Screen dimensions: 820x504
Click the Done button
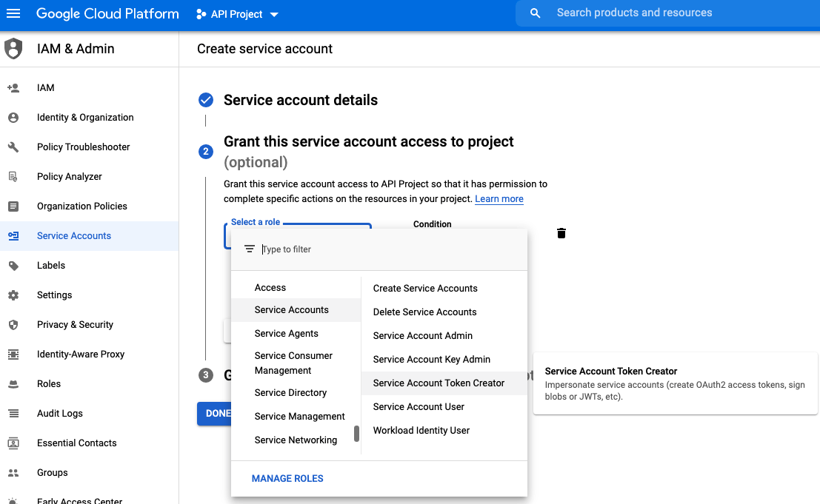coord(215,414)
